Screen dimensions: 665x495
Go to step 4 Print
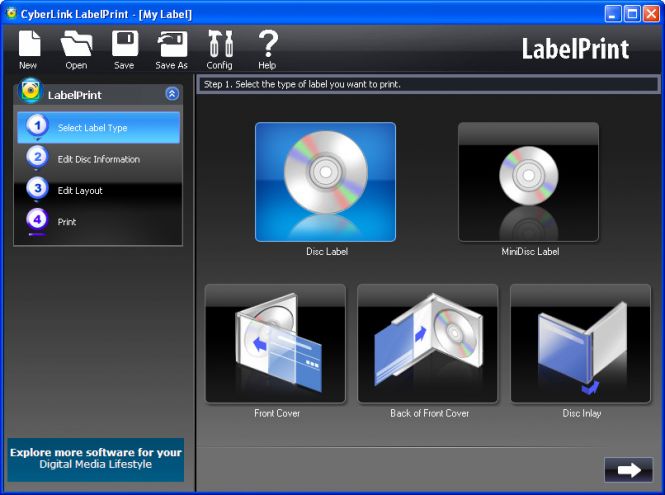click(98, 221)
